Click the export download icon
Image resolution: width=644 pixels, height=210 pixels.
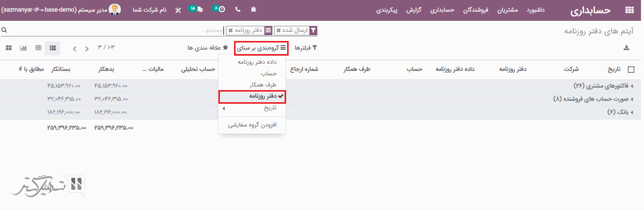(x=627, y=48)
